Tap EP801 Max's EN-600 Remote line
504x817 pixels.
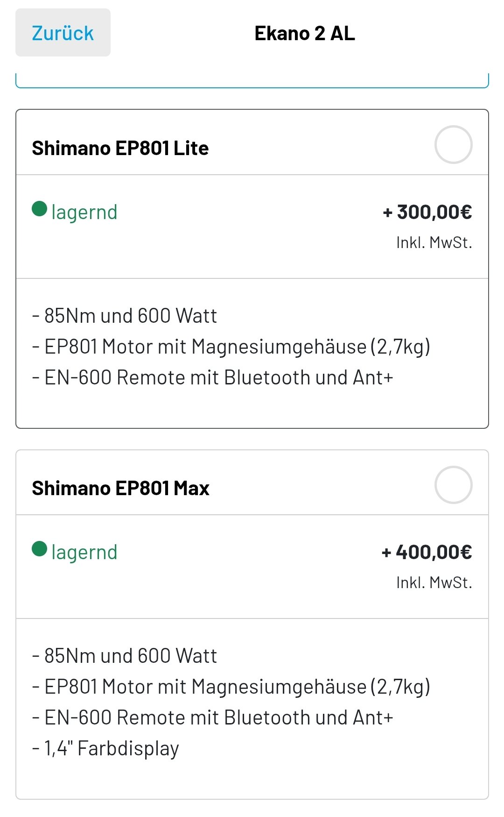tap(213, 718)
